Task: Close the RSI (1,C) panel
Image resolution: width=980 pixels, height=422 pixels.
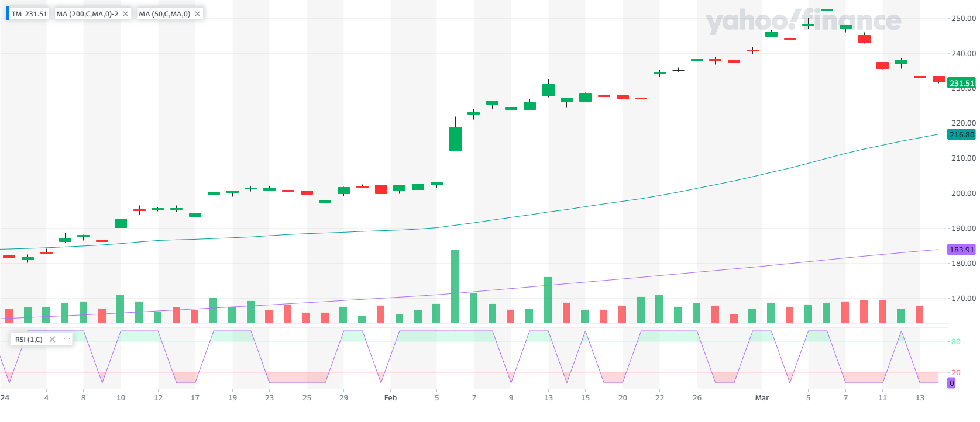Action: (x=52, y=339)
